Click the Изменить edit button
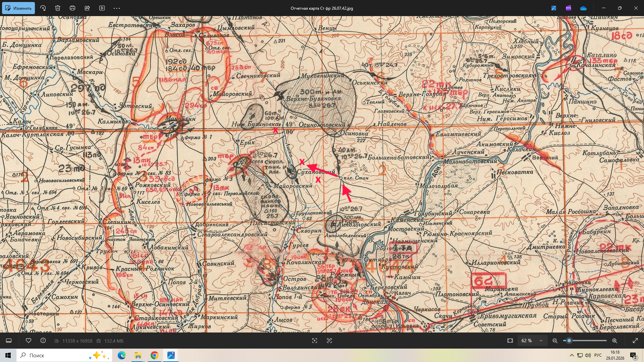644x362 pixels. click(x=18, y=8)
